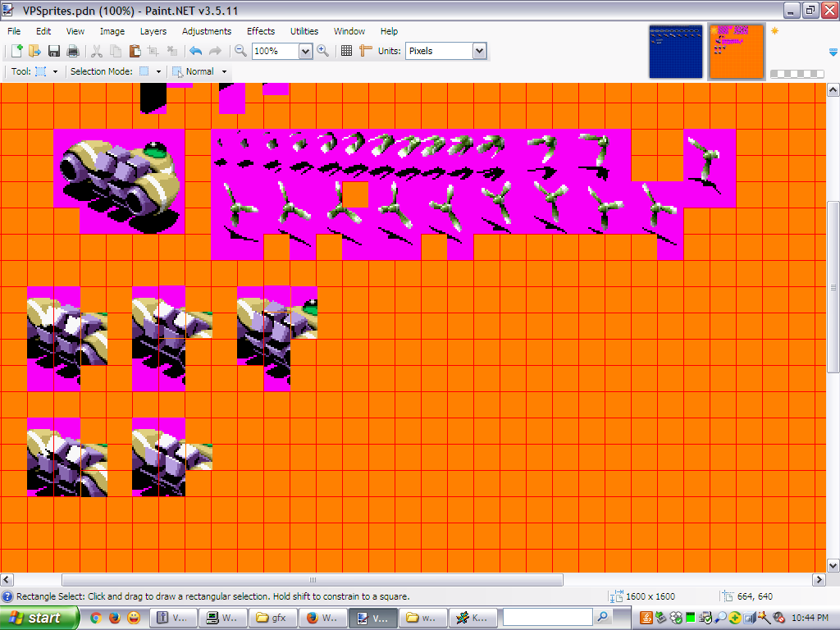
Task: Click the Zoom out magnifier icon
Action: pos(240,51)
